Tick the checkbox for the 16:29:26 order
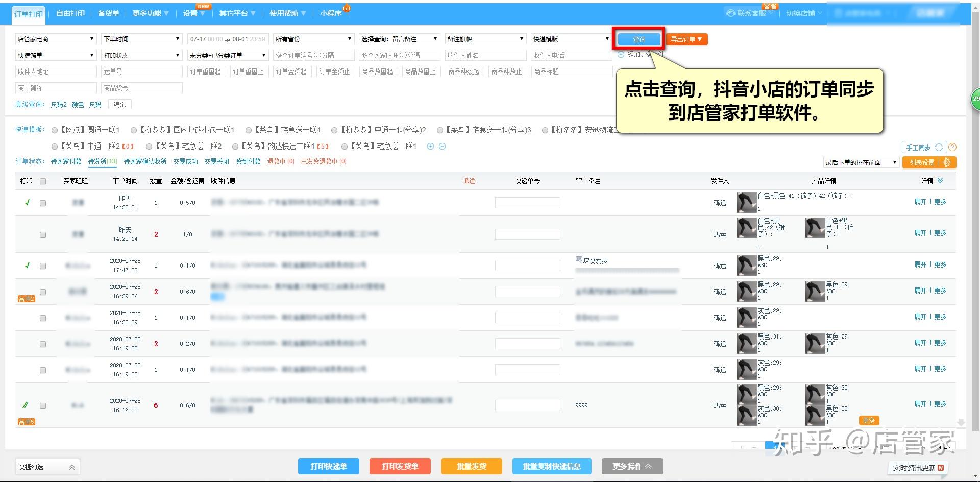This screenshot has width=980, height=482. coord(43,292)
